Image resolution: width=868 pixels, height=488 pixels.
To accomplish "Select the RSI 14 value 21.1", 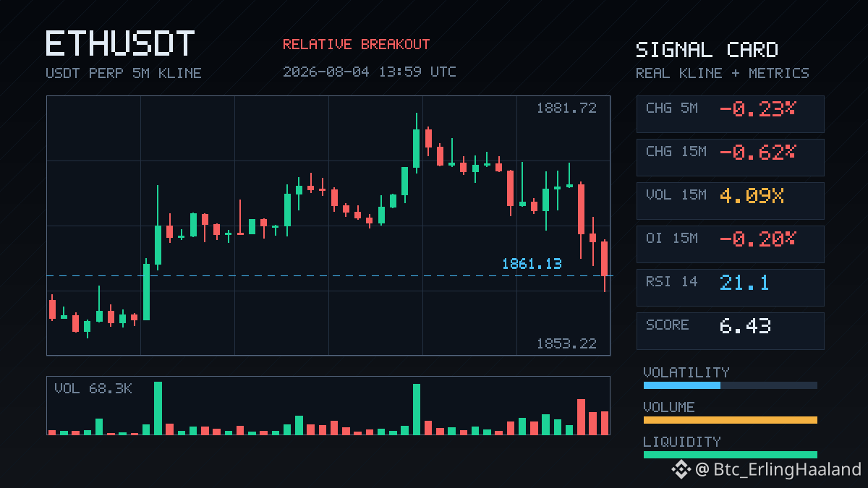I will coord(744,283).
